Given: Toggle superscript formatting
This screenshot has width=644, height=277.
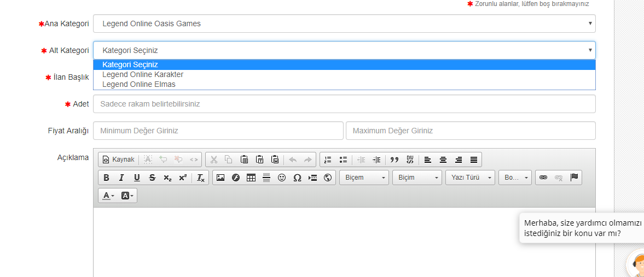Looking at the screenshot, I should [183, 178].
